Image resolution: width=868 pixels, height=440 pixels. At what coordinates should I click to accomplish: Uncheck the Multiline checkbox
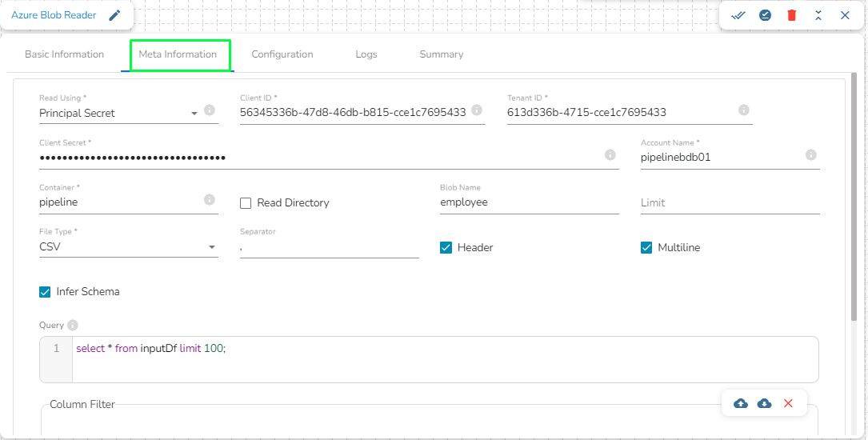[x=646, y=247]
